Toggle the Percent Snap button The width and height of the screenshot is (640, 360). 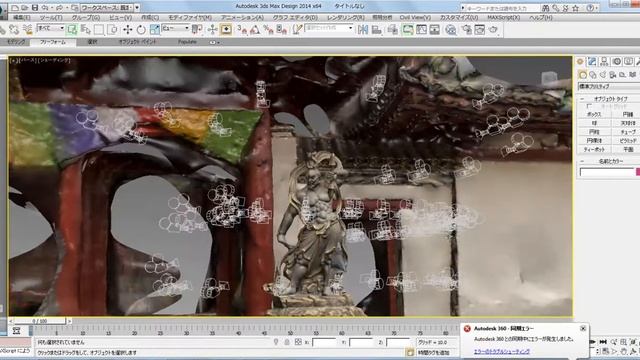coord(268,29)
